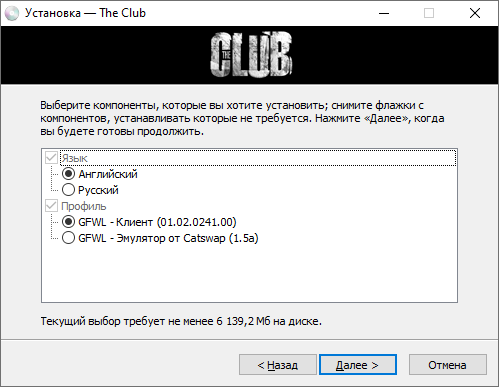This screenshot has height=387, width=499.
Task: Cancel setup with the Отмена button
Action: coord(448,365)
